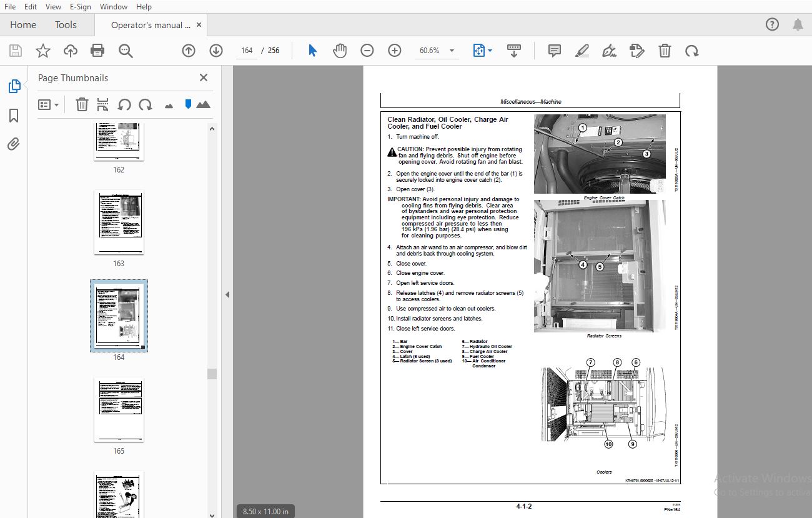The image size is (812, 518).
Task: Open the find text magnifier tool
Action: [x=126, y=51]
